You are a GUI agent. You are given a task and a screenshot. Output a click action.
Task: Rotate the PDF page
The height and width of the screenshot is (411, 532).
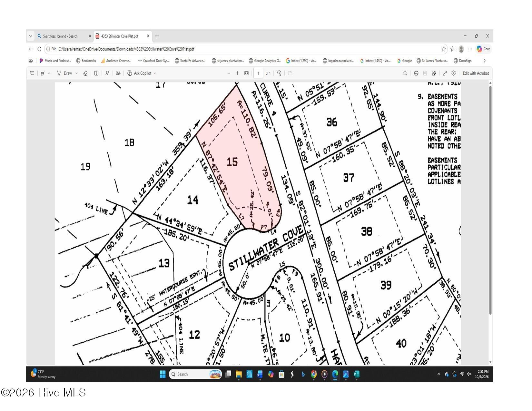pos(279,73)
